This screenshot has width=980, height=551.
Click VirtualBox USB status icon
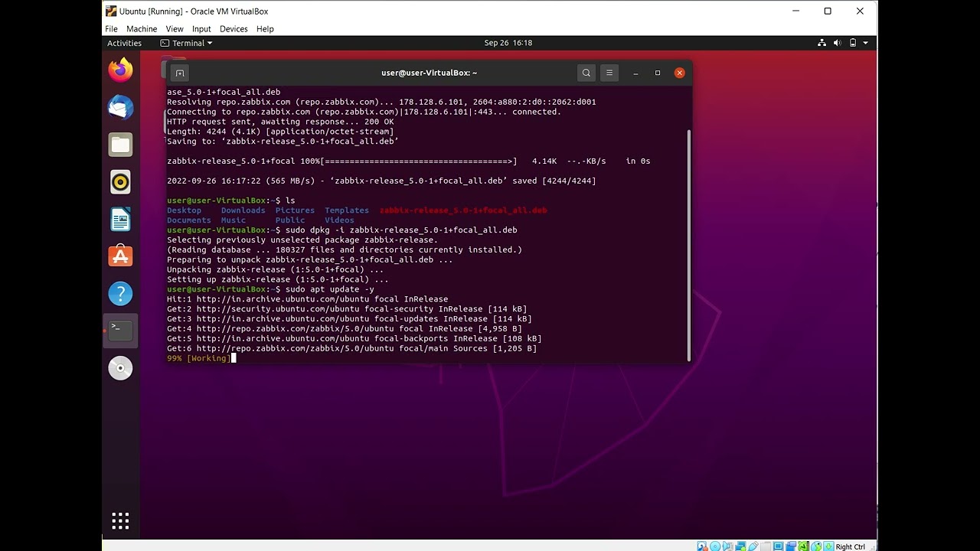(x=753, y=546)
